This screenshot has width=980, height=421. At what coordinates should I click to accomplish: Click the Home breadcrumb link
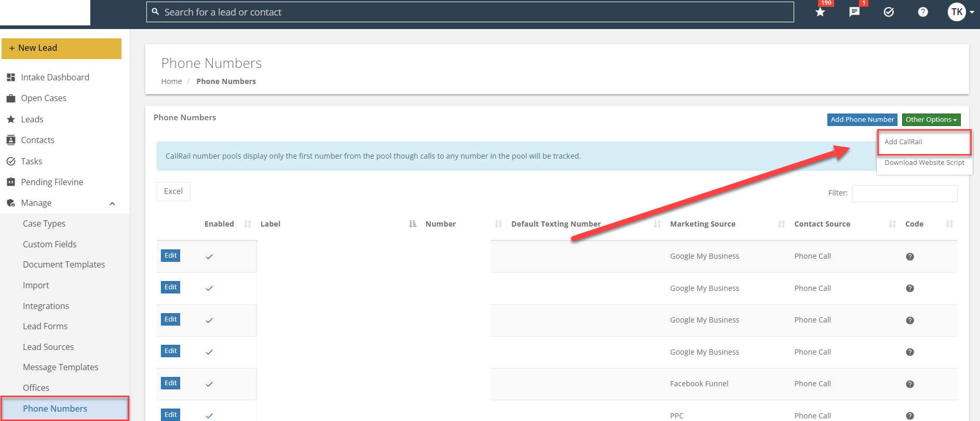pyautogui.click(x=171, y=81)
